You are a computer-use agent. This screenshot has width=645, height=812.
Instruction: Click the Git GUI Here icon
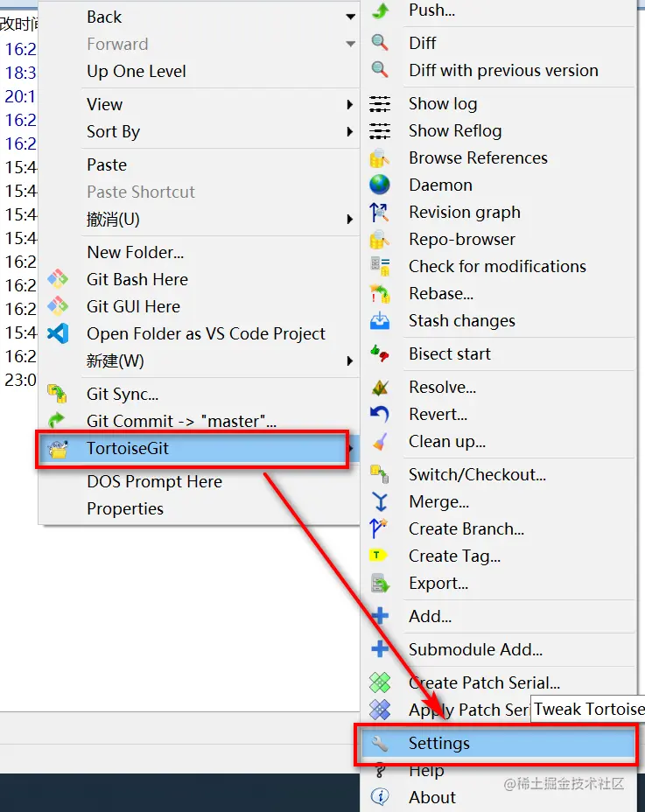coord(58,306)
